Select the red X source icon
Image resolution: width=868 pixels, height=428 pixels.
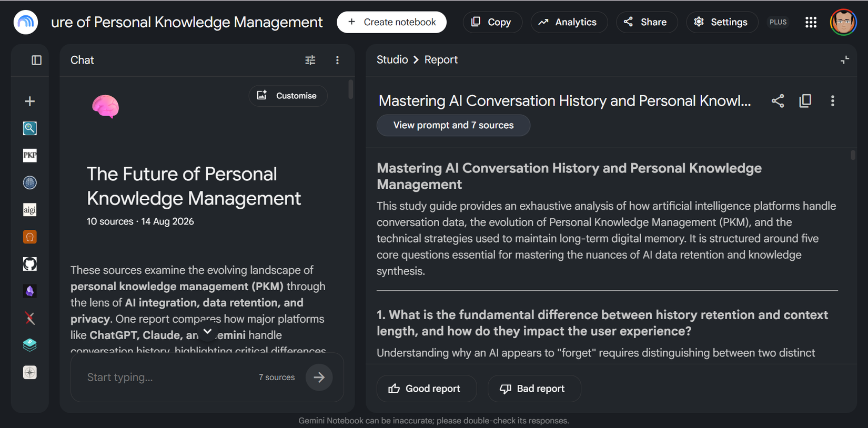tap(30, 318)
